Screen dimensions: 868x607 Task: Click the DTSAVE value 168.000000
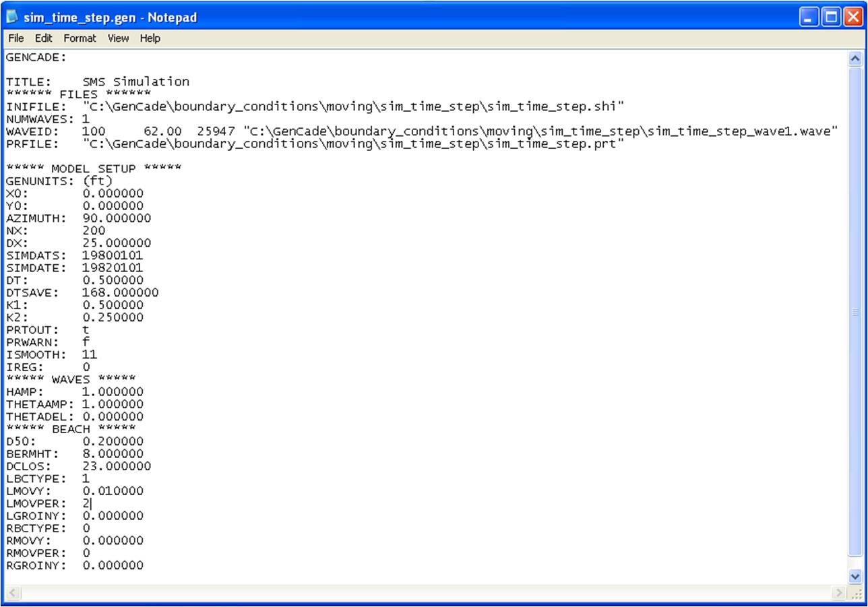click(x=121, y=292)
